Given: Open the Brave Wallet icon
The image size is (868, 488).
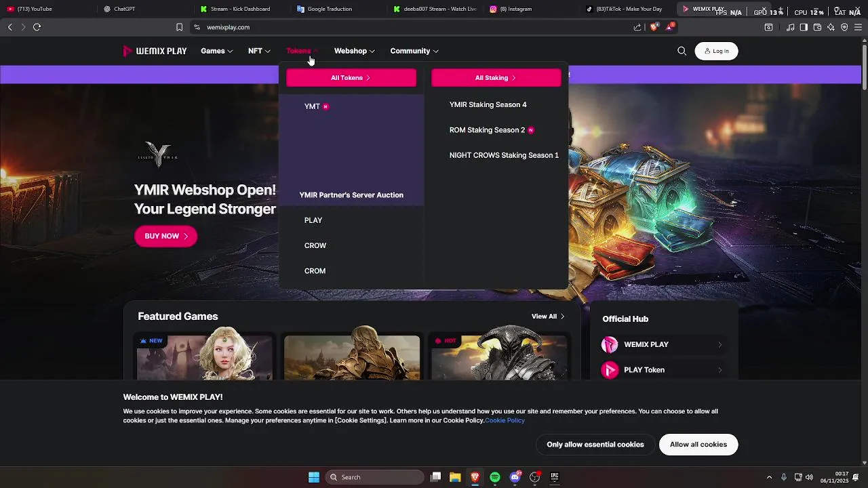Looking at the screenshot, I should click(x=817, y=27).
